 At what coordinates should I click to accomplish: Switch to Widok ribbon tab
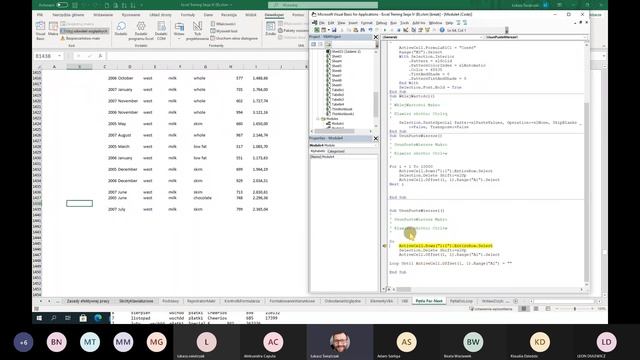(251, 15)
